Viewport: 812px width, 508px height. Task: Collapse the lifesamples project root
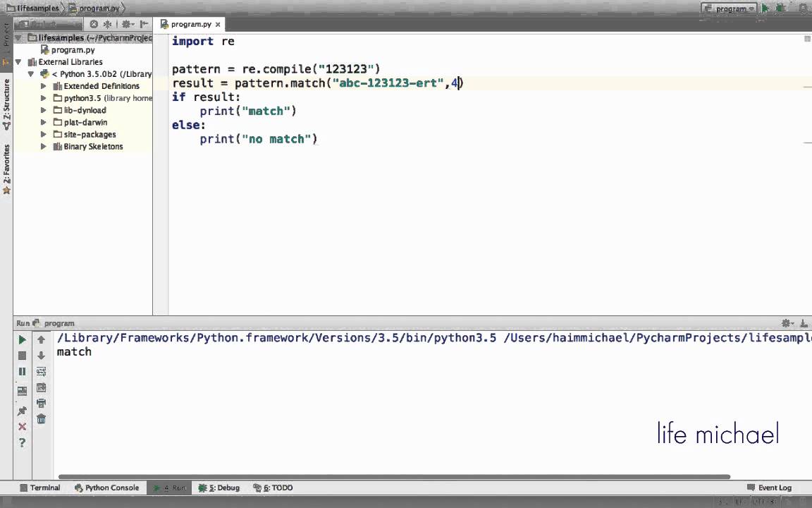(18, 38)
